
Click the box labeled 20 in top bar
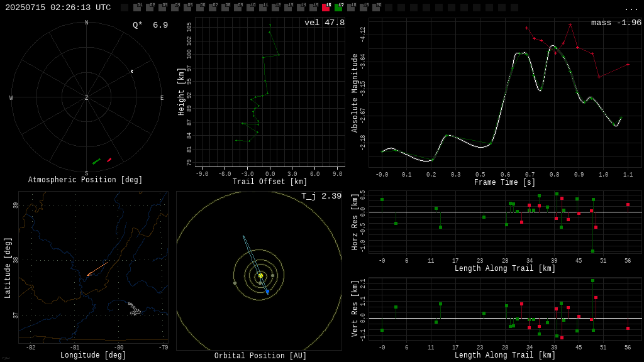pyautogui.click(x=376, y=8)
